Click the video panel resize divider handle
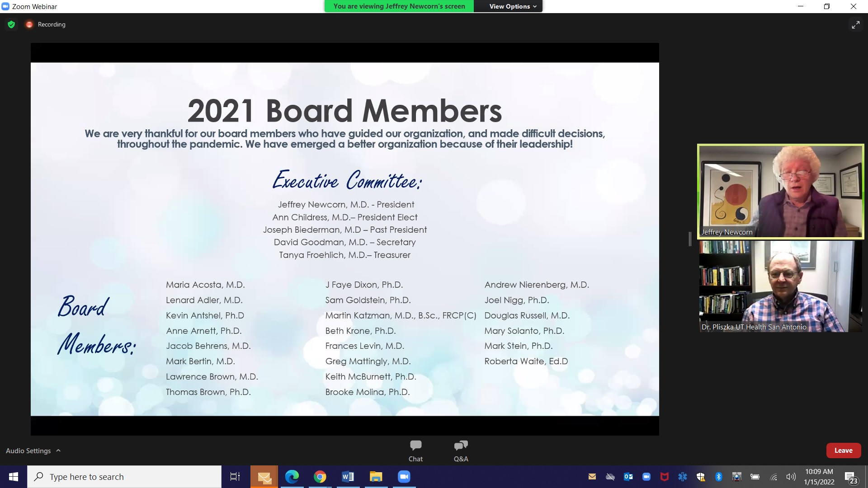This screenshot has width=868, height=488. point(690,239)
